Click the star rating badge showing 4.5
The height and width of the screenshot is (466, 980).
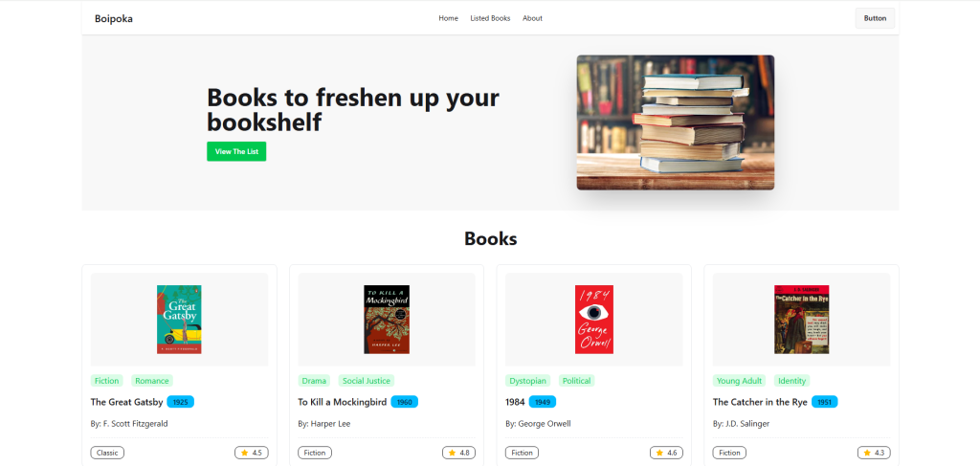point(251,453)
